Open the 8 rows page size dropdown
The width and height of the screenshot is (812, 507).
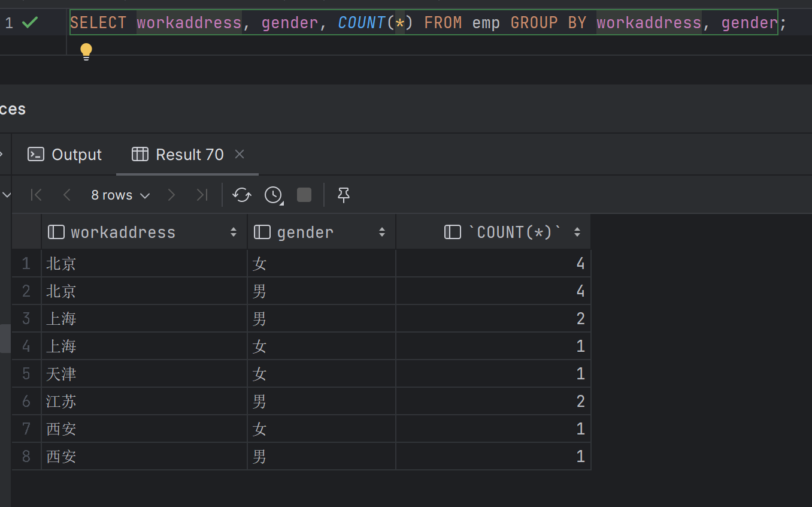tap(120, 195)
